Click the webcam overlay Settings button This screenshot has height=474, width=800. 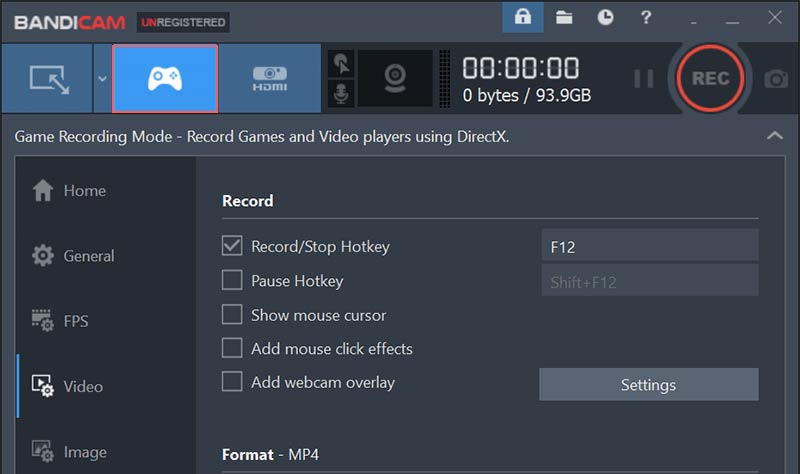(648, 385)
